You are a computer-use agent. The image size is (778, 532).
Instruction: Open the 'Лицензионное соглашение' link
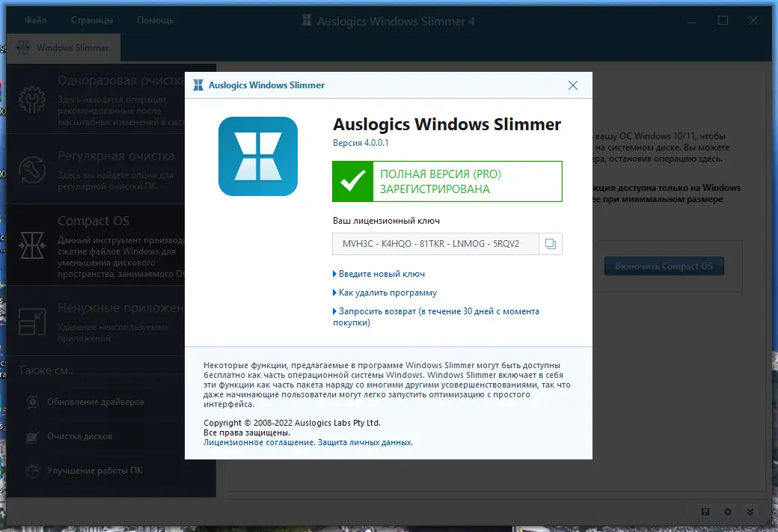259,442
